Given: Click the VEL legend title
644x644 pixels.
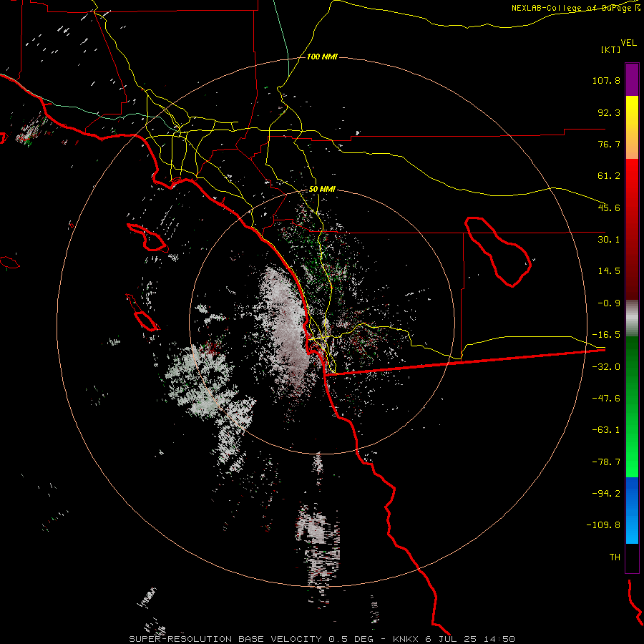Looking at the screenshot, I should pyautogui.click(x=628, y=42).
